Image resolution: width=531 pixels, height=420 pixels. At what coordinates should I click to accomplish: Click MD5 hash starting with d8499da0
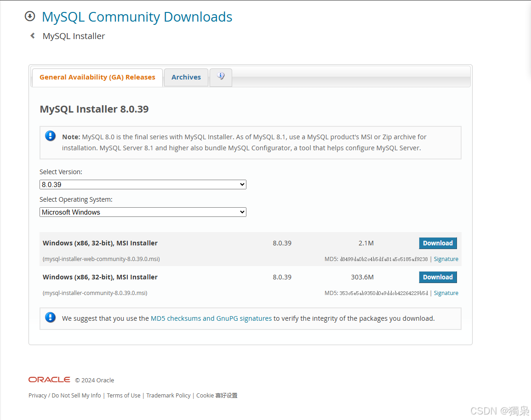coord(384,259)
